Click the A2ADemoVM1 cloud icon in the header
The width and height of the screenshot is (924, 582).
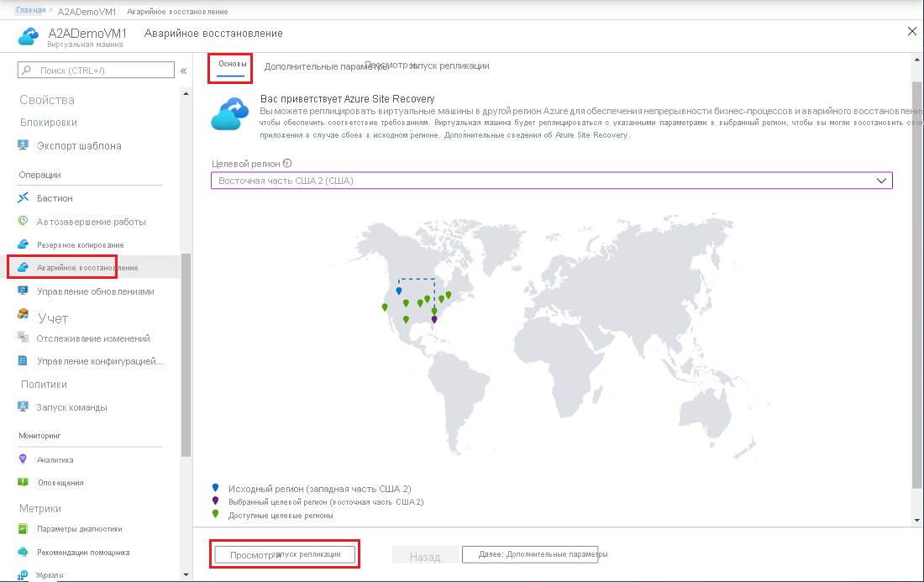(x=29, y=36)
